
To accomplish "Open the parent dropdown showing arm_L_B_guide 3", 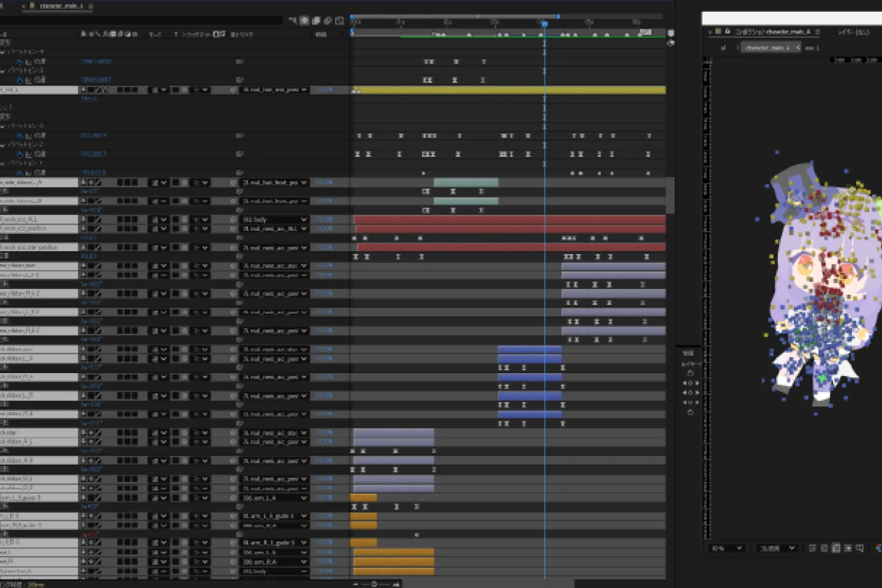I will click(x=274, y=516).
